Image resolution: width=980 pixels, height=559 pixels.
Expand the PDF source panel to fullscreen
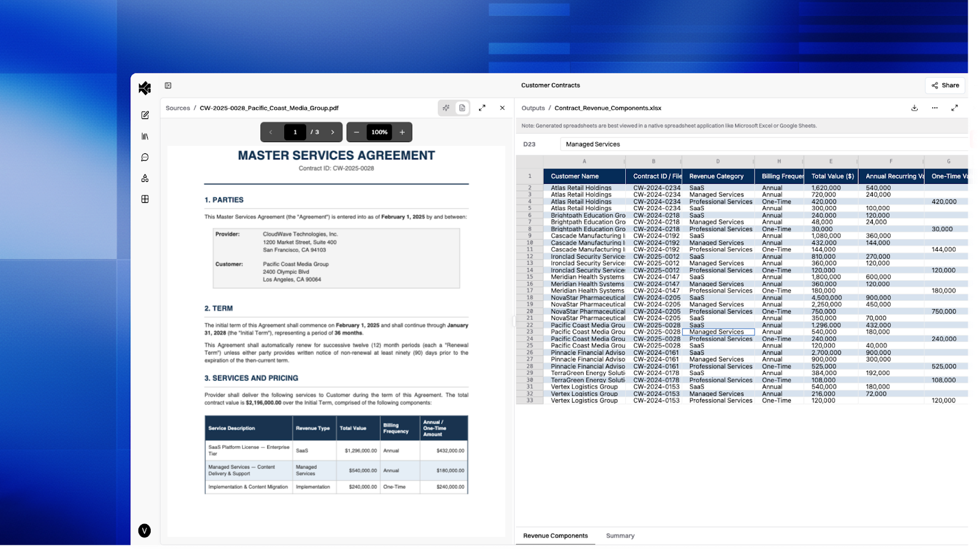pos(482,108)
